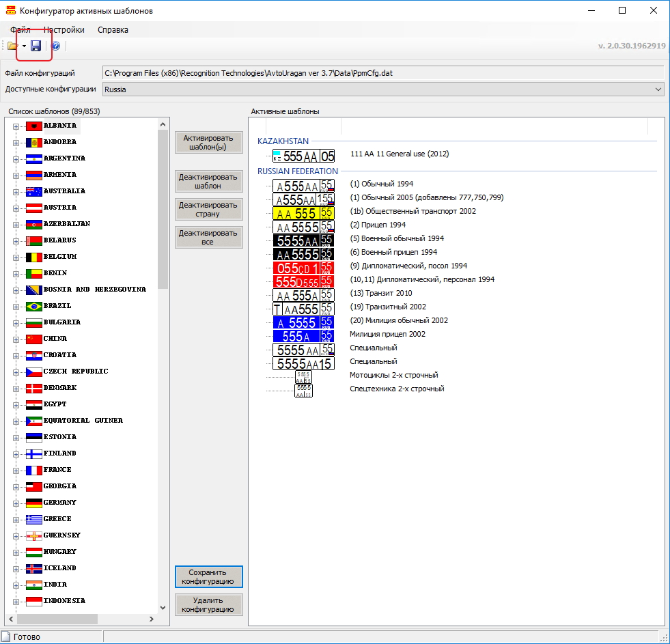This screenshot has height=644, width=670.
Task: Click Активировать шаблон(ы) button
Action: (209, 142)
